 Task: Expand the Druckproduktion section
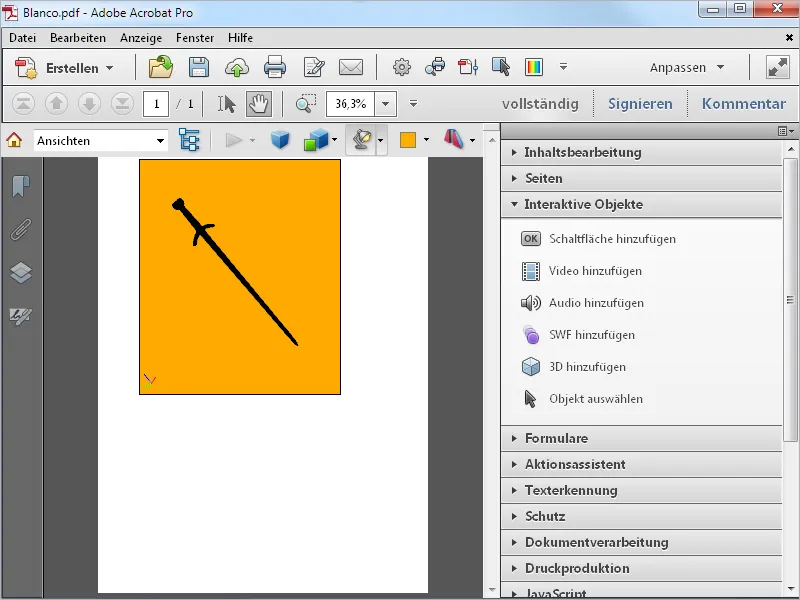641,568
